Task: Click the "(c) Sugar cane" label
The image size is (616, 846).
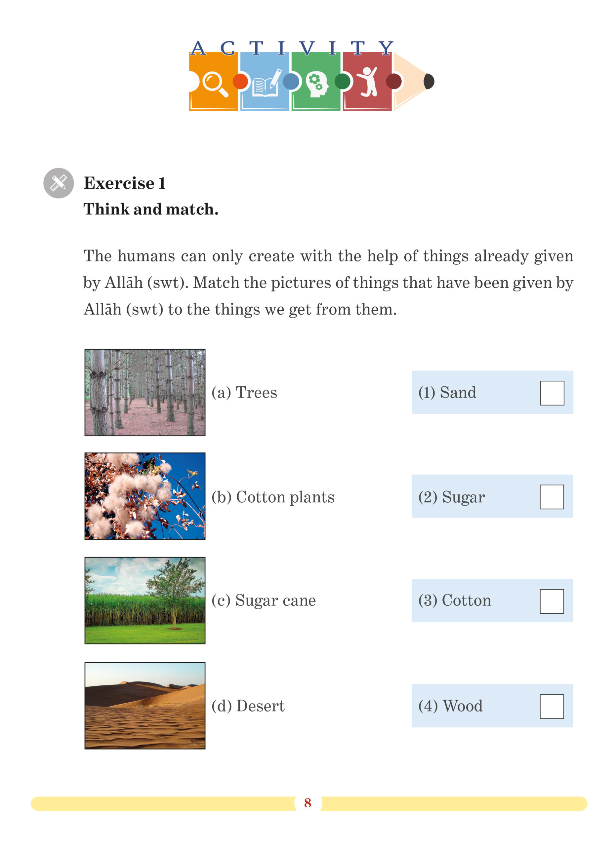Action: [264, 600]
